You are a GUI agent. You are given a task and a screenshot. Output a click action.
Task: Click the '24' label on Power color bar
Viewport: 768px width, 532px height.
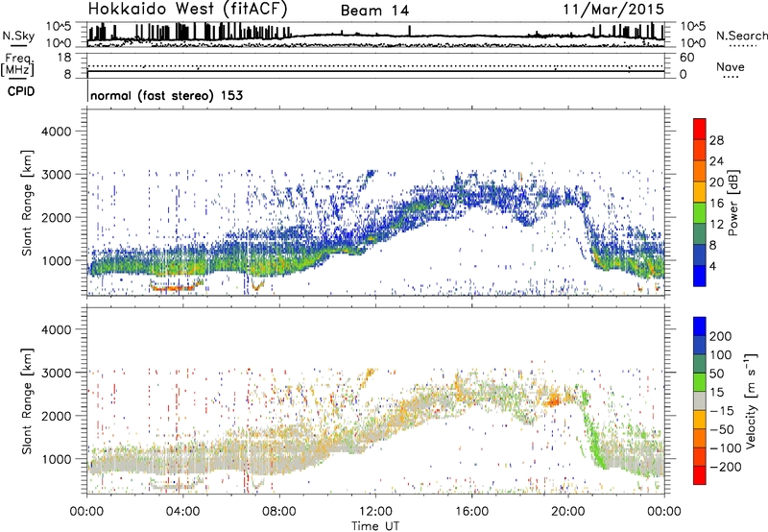716,161
